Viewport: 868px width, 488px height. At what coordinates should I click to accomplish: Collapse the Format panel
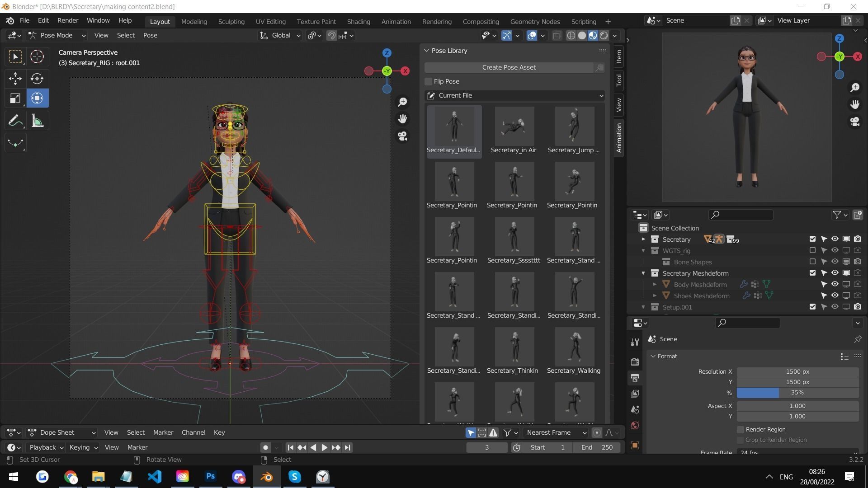click(x=653, y=356)
